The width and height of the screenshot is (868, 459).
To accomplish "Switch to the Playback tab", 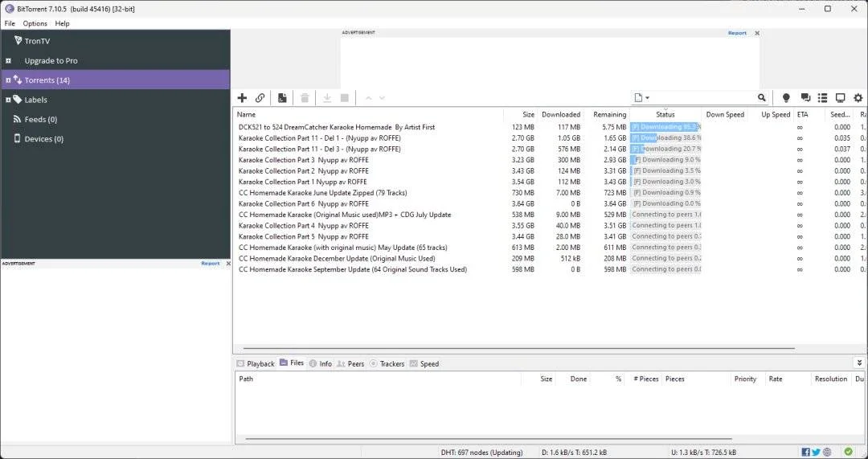I will 256,364.
